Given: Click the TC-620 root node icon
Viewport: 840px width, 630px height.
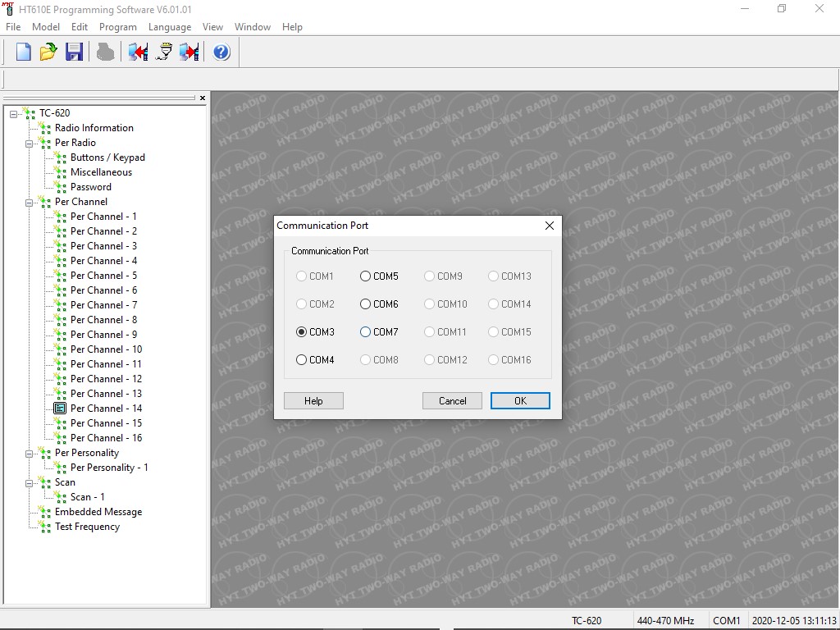Looking at the screenshot, I should point(30,113).
